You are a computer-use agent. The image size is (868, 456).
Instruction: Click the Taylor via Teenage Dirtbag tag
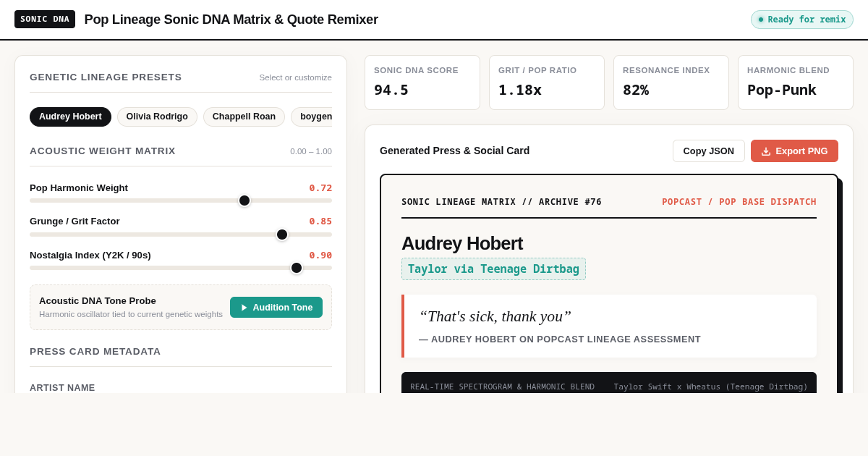493,269
